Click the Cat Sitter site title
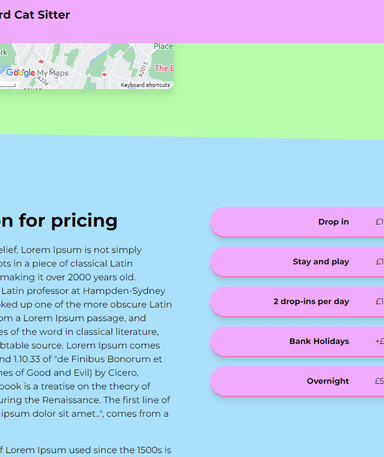 point(35,15)
